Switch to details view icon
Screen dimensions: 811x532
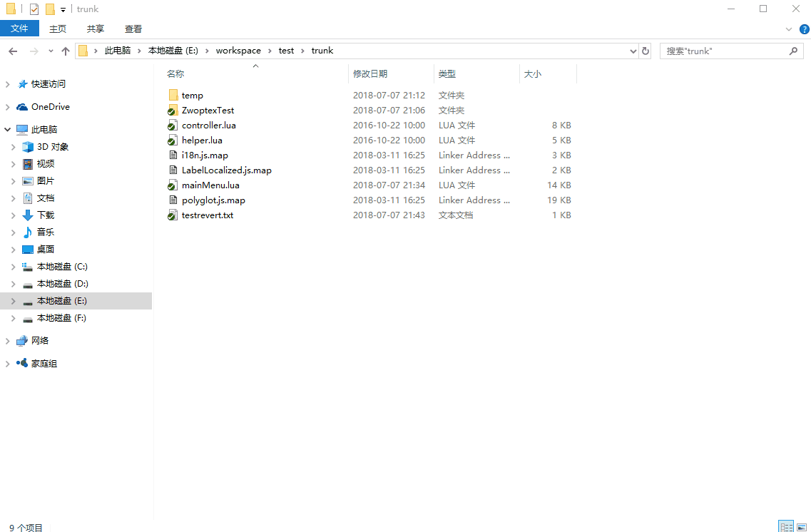click(786, 526)
